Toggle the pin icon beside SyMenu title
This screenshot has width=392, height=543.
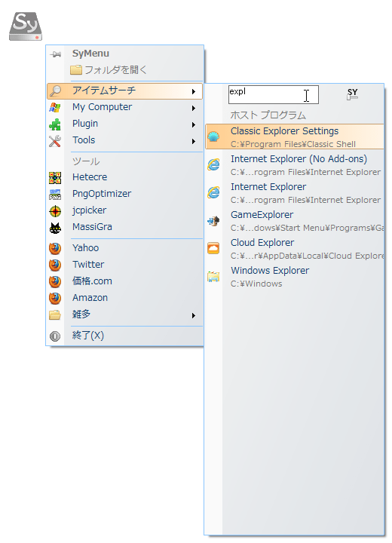click(x=55, y=54)
